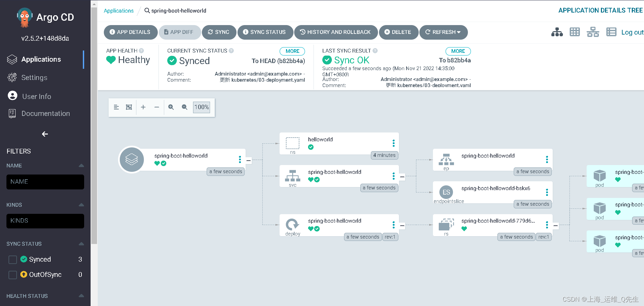Select the spring-boot-helloworld-bskx6 endpointslice node

pos(493,192)
